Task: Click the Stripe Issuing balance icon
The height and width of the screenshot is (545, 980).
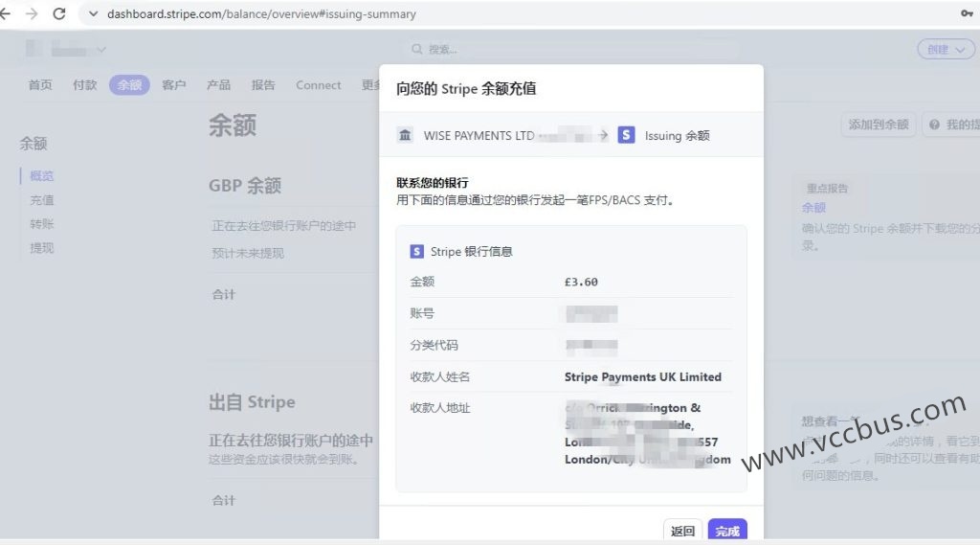Action: [626, 136]
